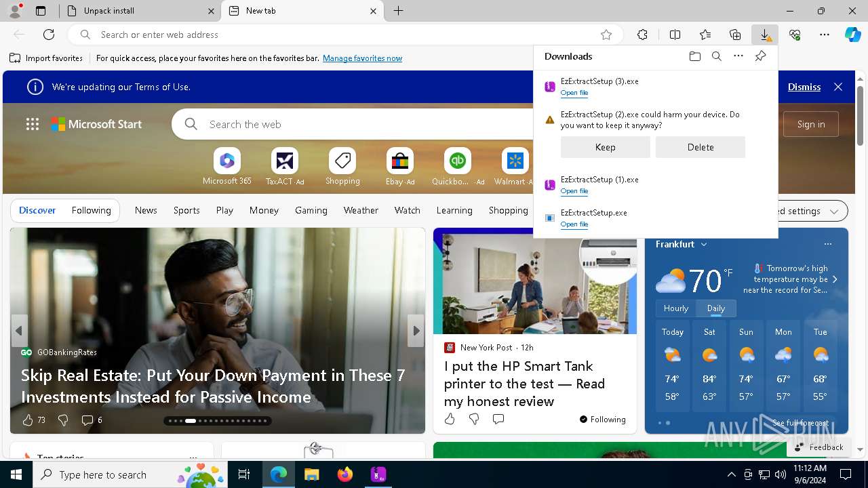
Task: Click Manage favorites now link
Action: (362, 58)
